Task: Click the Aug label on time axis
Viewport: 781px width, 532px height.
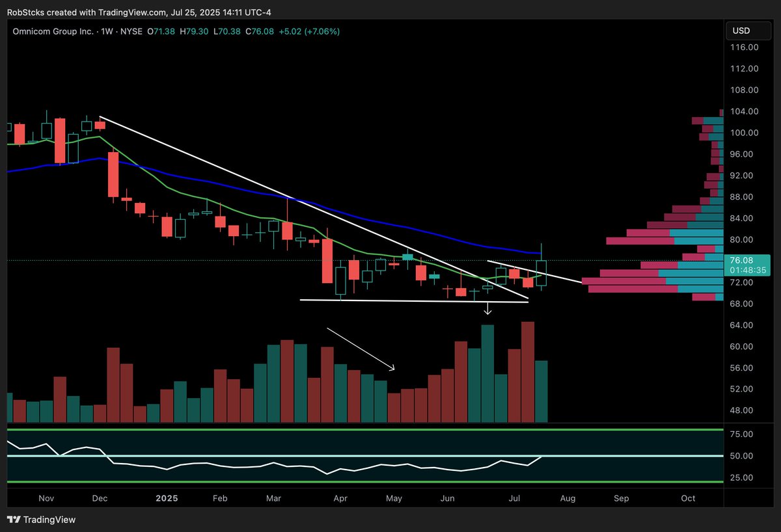Action: tap(568, 499)
